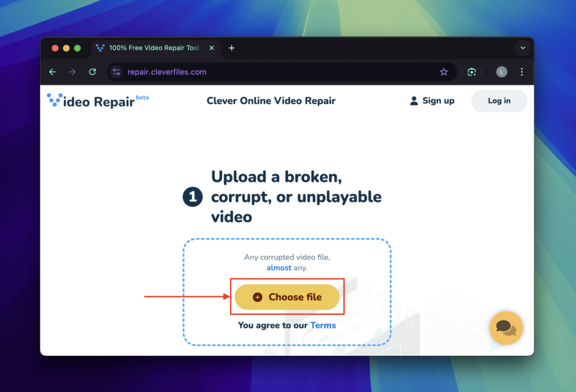Open site information in the address bar
This screenshot has height=392, width=576.
point(116,72)
